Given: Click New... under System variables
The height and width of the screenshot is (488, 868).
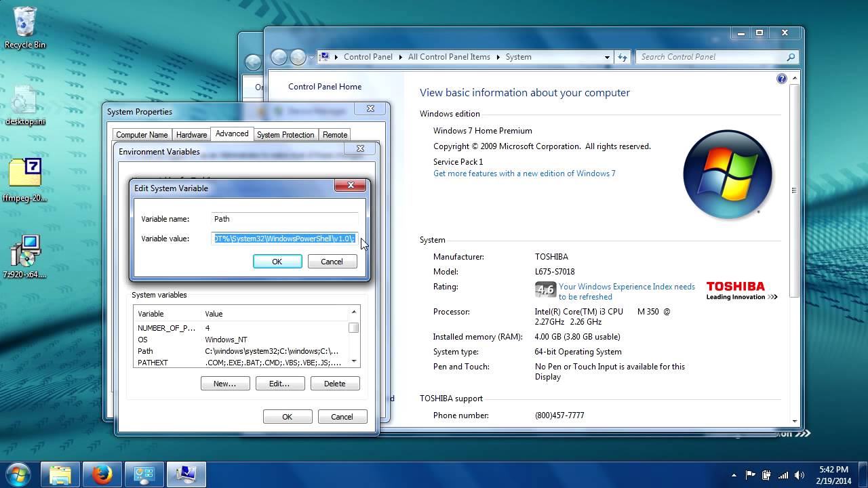Looking at the screenshot, I should click(225, 384).
